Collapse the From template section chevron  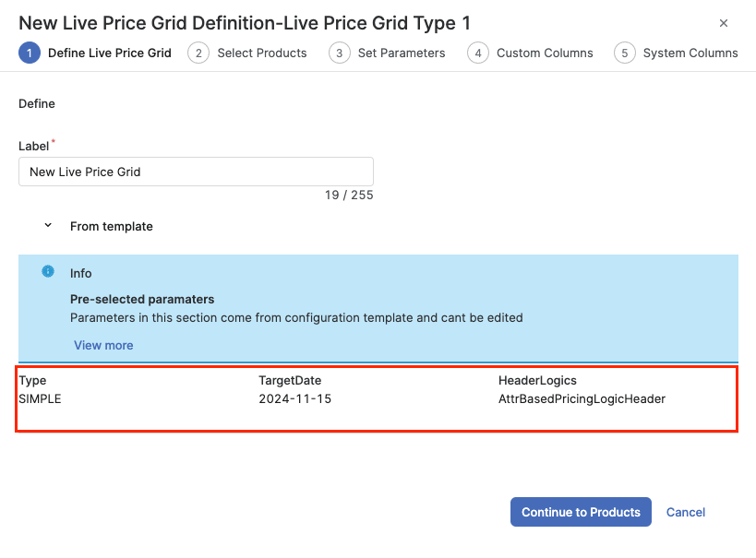tap(48, 226)
